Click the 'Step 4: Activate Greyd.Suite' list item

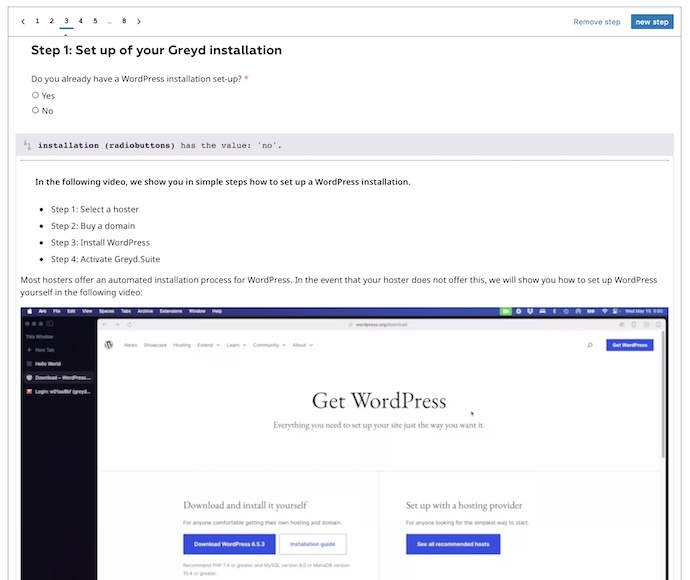[105, 260]
